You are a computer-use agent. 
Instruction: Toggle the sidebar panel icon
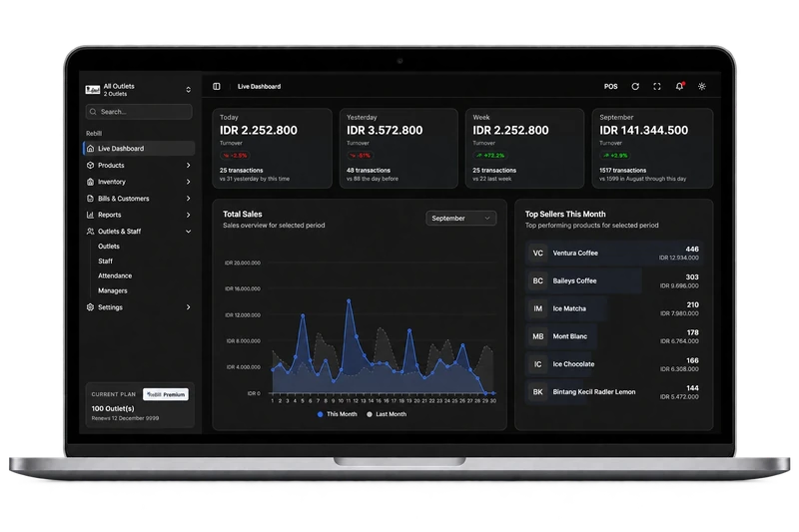[x=217, y=87]
